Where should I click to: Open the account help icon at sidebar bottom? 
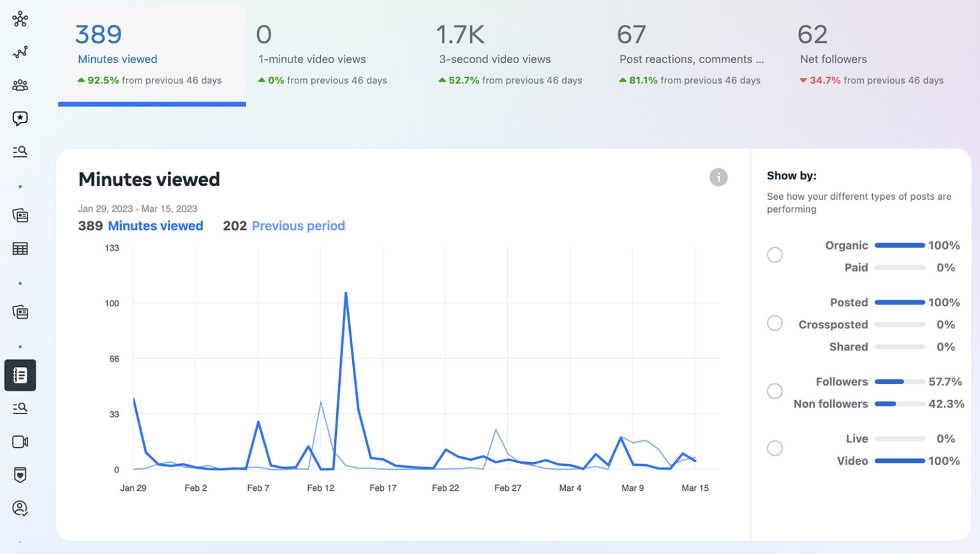pos(20,509)
